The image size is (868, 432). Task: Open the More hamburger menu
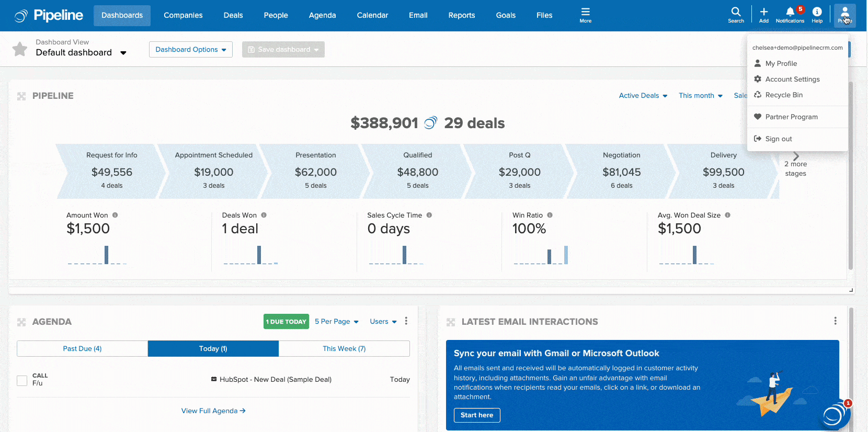(x=585, y=15)
